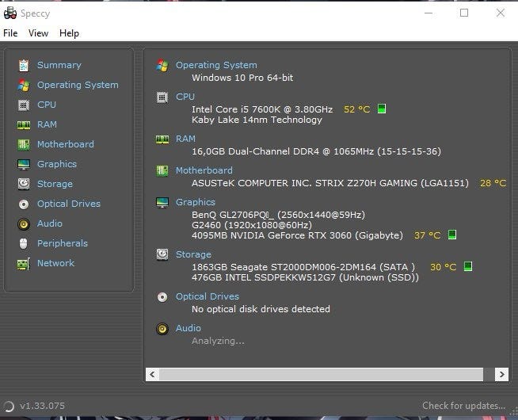The height and width of the screenshot is (420, 518).
Task: Select Optical Drives in the sidebar
Action: click(x=69, y=204)
